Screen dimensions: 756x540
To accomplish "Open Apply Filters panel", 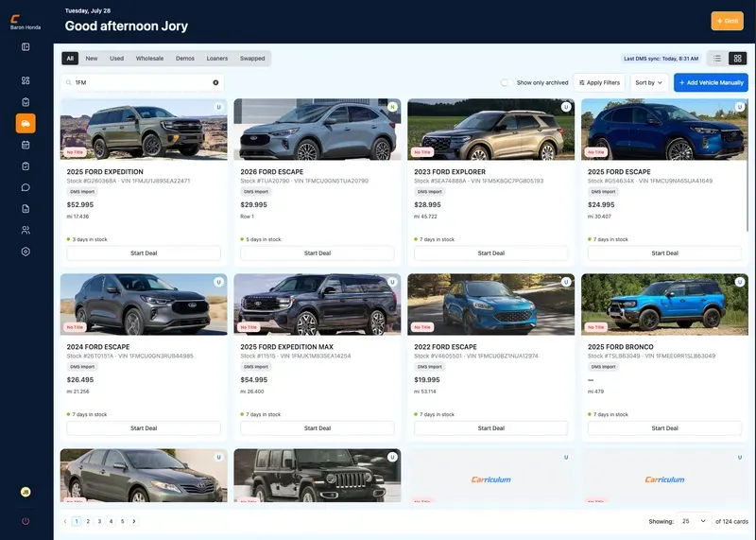I will click(x=599, y=83).
